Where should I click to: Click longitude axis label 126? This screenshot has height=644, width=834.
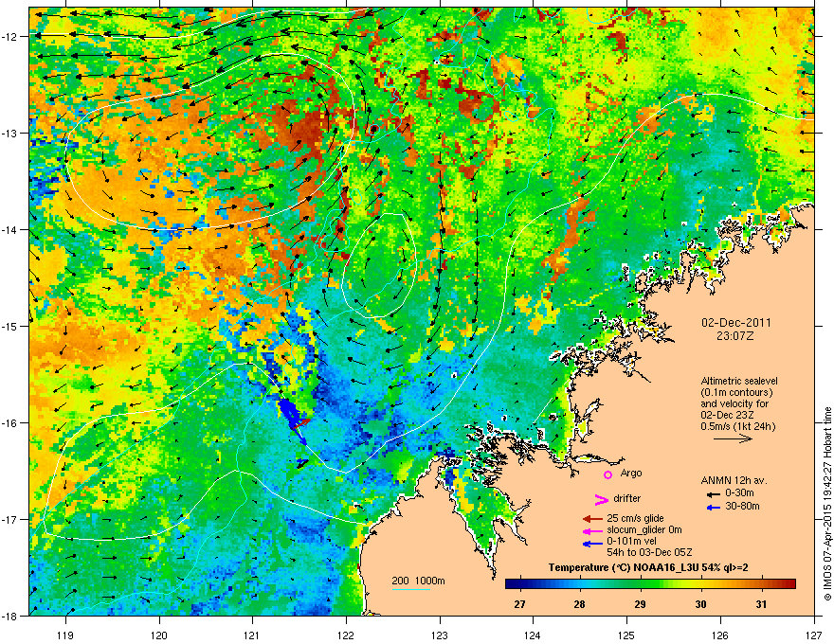[x=720, y=635]
